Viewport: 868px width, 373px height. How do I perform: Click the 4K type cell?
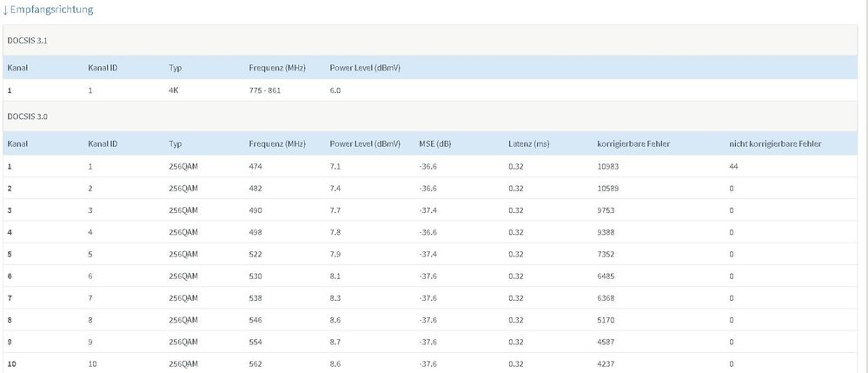[x=173, y=90]
